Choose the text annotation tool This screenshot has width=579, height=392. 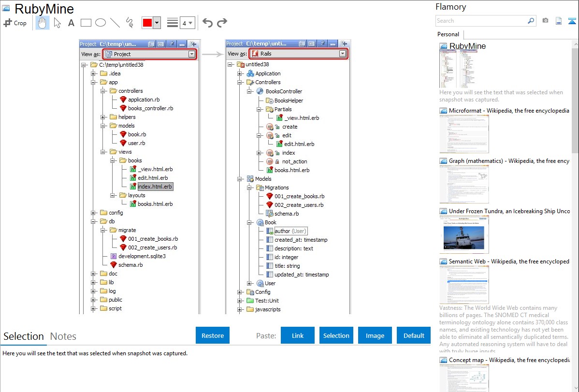[71, 23]
